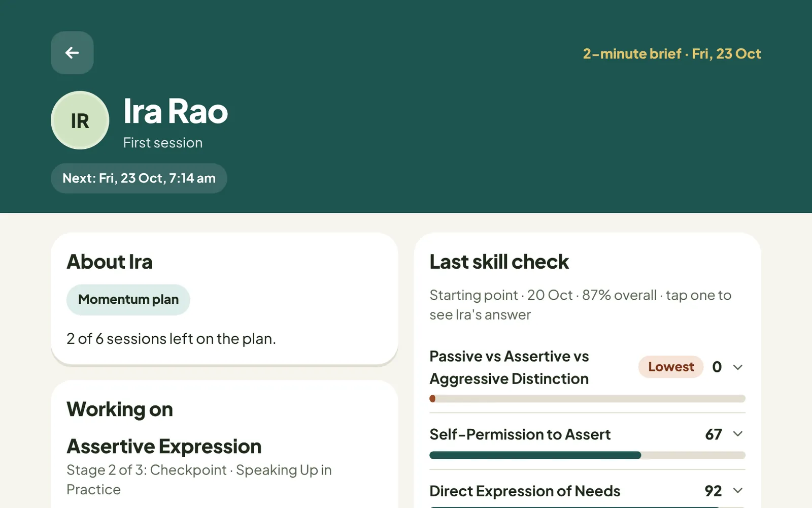Open the Momentum plan chip
The image size is (812, 508).
point(128,300)
